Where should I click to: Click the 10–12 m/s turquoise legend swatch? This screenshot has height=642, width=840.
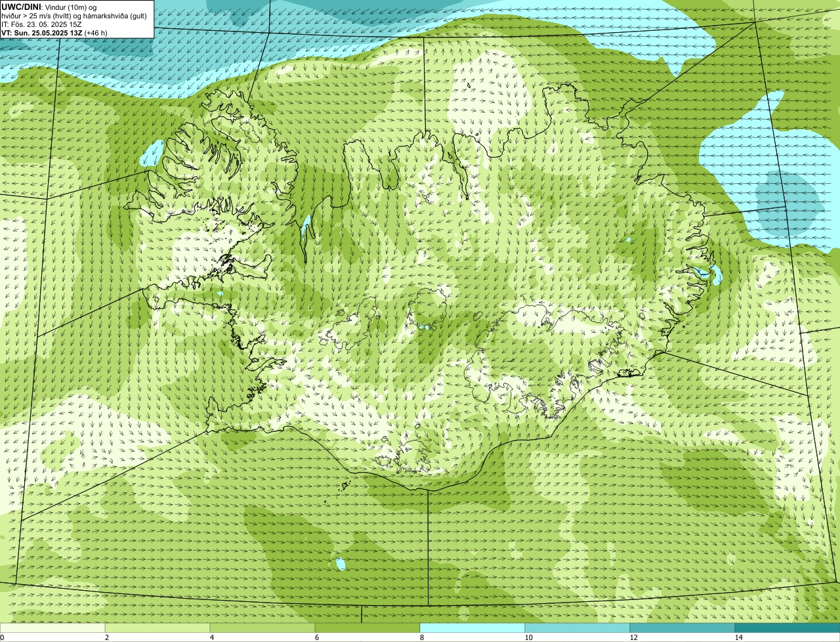(577, 628)
